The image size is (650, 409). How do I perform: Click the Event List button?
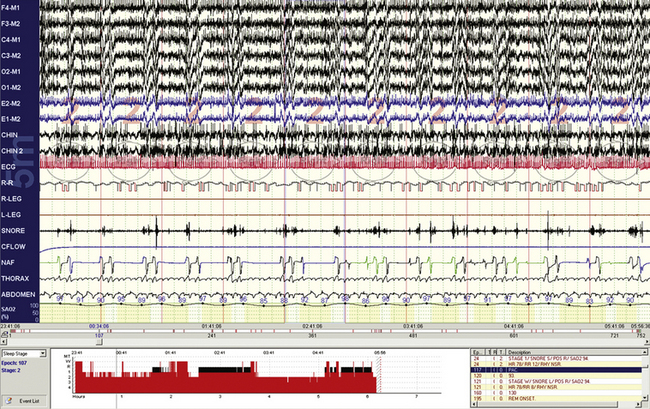[27, 400]
